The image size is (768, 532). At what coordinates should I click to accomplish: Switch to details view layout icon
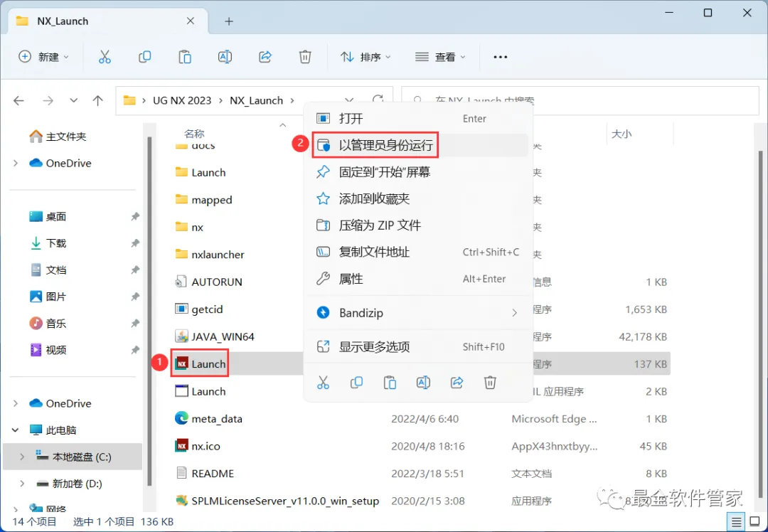(x=736, y=522)
